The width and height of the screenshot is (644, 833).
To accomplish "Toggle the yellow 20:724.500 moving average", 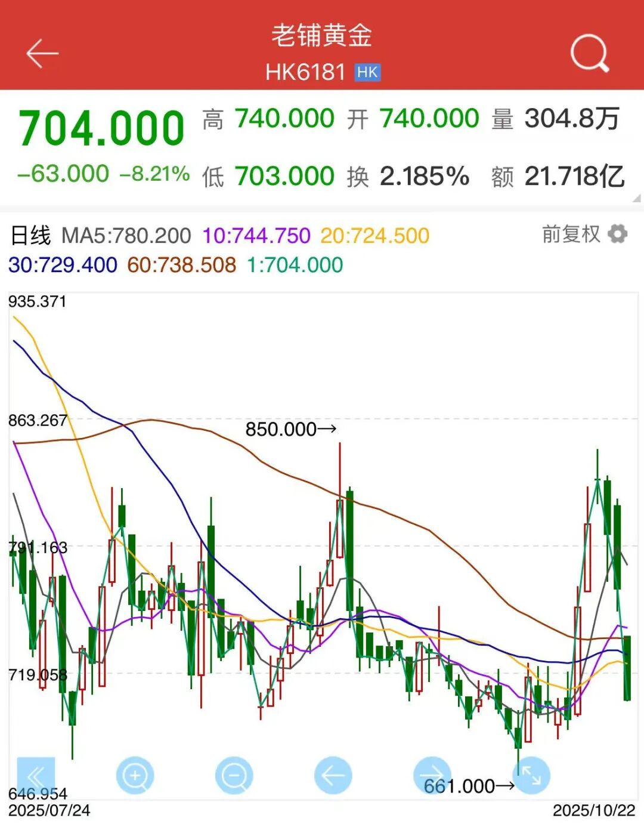I will pyautogui.click(x=374, y=236).
